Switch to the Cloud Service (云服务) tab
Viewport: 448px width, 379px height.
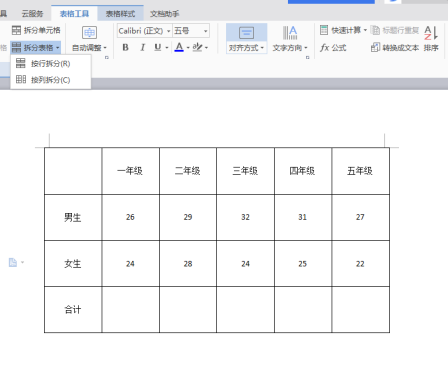point(32,14)
